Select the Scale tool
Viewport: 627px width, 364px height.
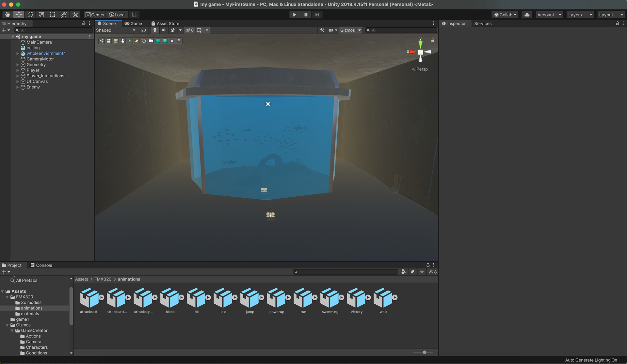click(41, 15)
